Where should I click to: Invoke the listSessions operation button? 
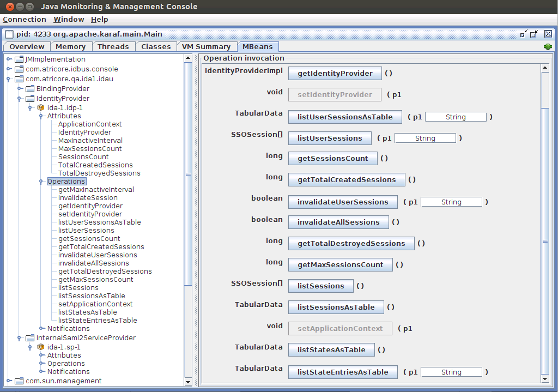click(x=321, y=286)
